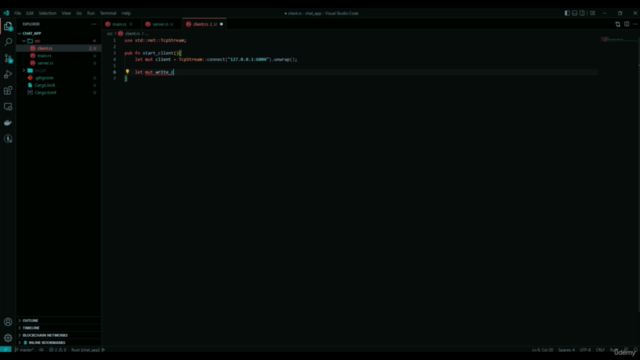
Task: Click the lightbulb code action icon
Action: coord(127,71)
